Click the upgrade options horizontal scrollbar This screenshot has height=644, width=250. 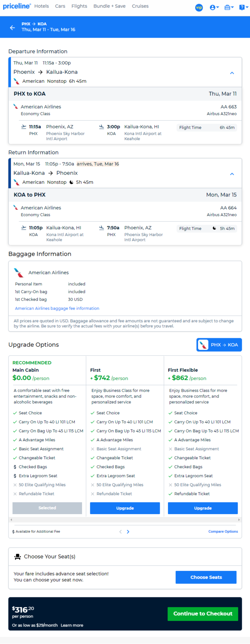[125, 520]
